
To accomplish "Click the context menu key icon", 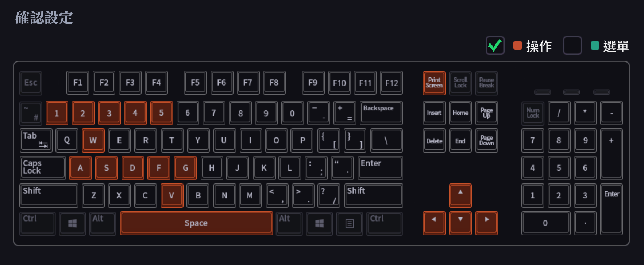I will tap(349, 223).
